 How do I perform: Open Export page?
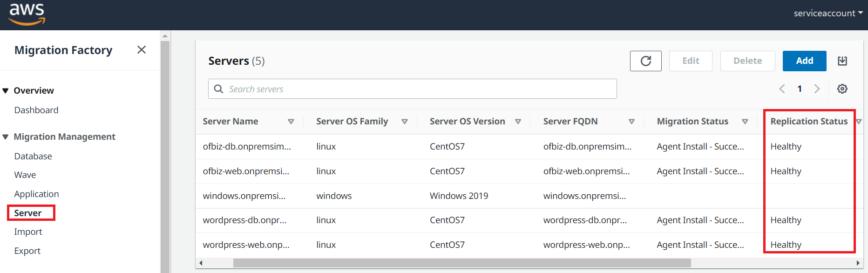point(27,251)
